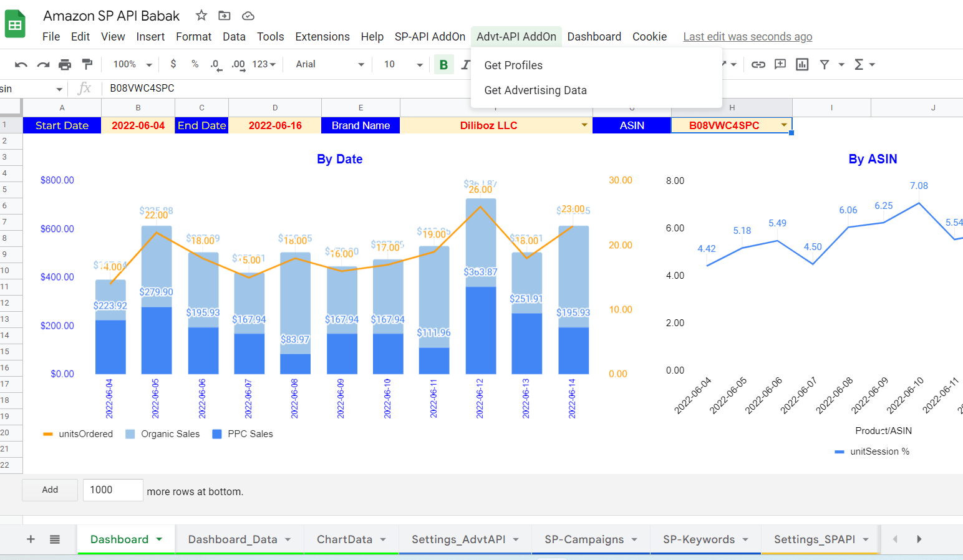The image size is (963, 560).
Task: Open the SP-Keywords tab options arrow
Action: [745, 539]
